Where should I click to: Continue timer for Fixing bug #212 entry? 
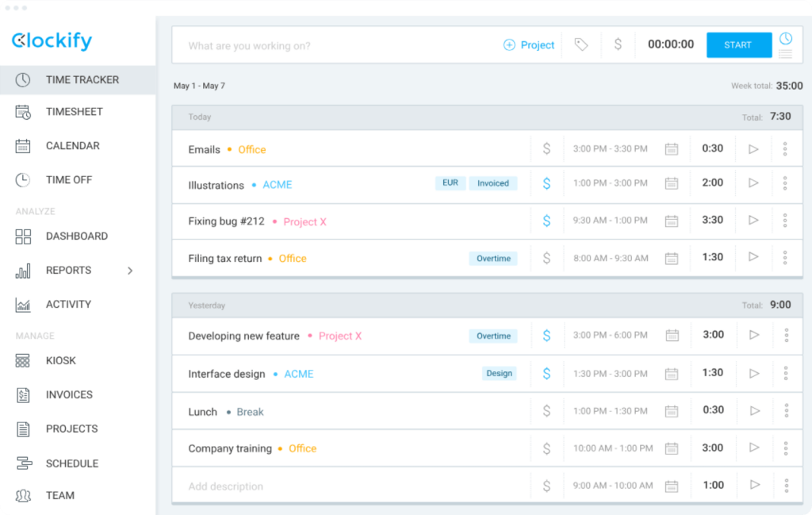753,220
